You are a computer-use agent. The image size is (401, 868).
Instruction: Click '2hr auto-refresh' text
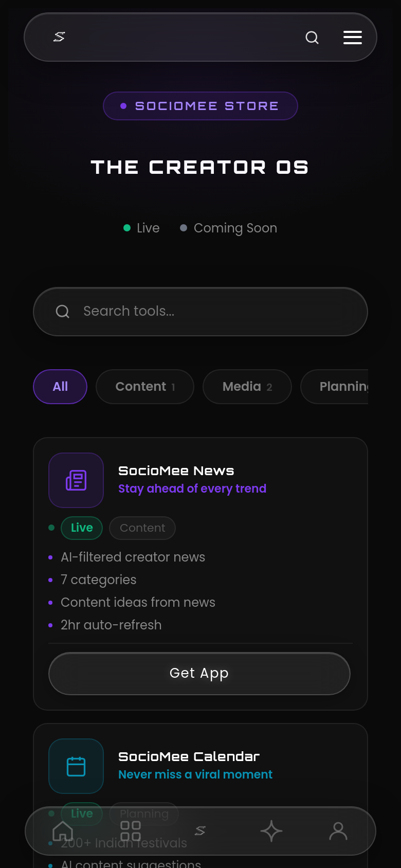click(111, 625)
